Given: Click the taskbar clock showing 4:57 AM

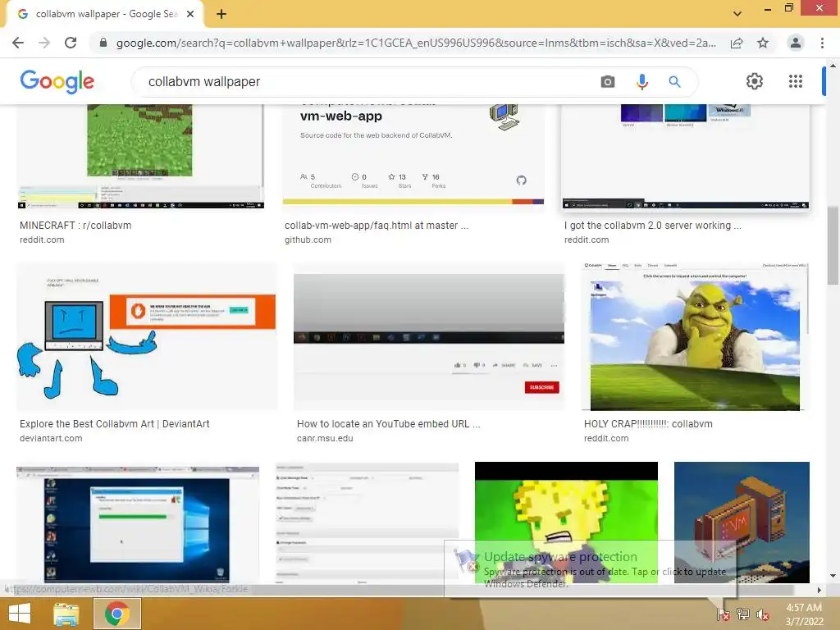Looking at the screenshot, I should pos(804,614).
